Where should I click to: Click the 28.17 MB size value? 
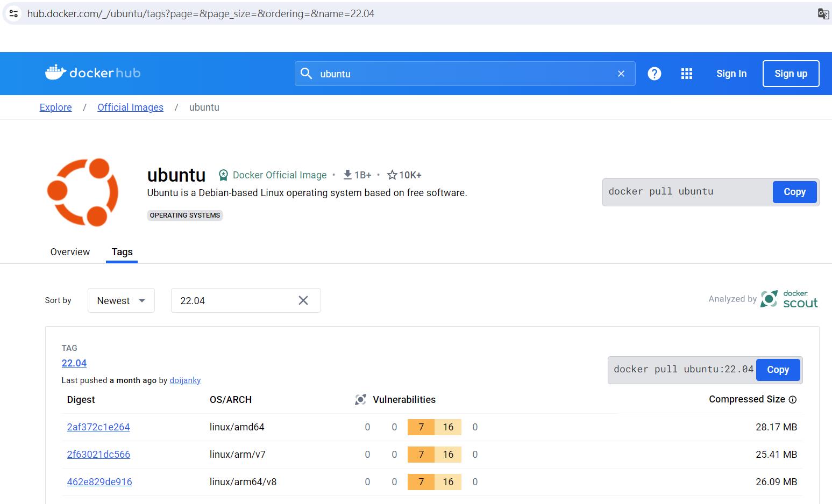coord(776,427)
